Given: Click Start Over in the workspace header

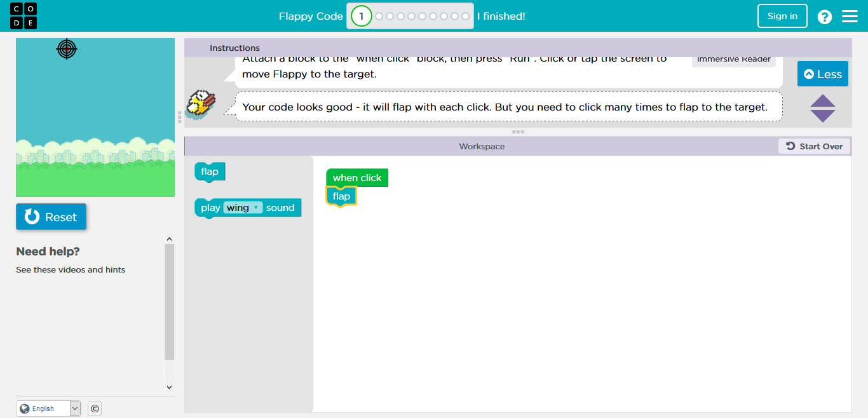Looking at the screenshot, I should click(x=814, y=146).
